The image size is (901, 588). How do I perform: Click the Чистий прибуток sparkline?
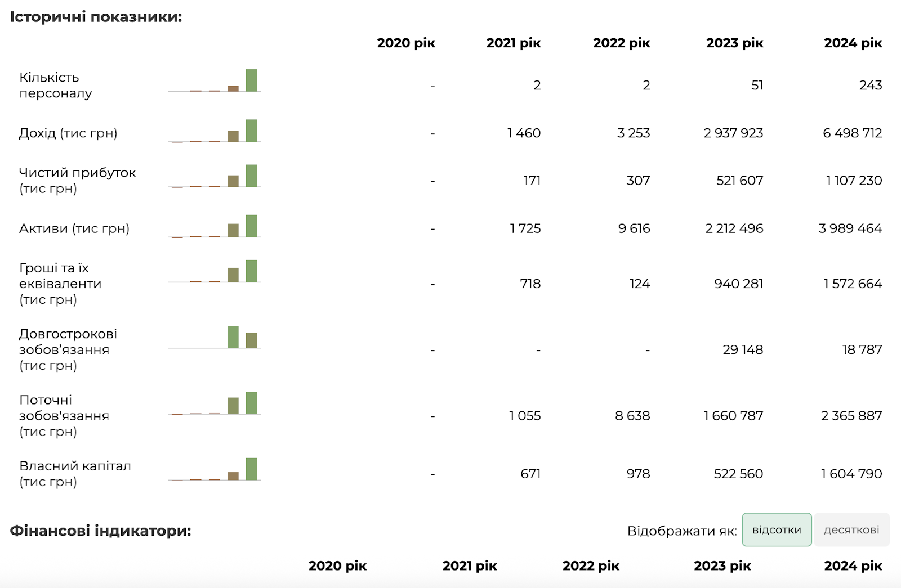(x=214, y=176)
